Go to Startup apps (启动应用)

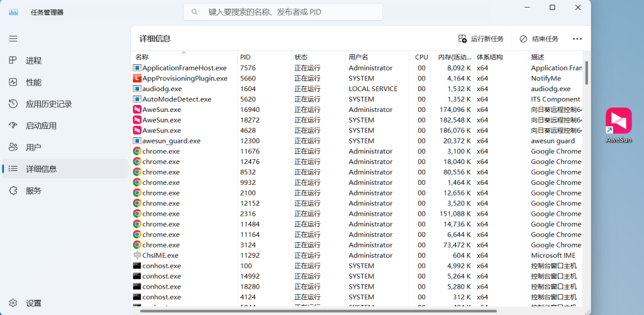(x=41, y=126)
